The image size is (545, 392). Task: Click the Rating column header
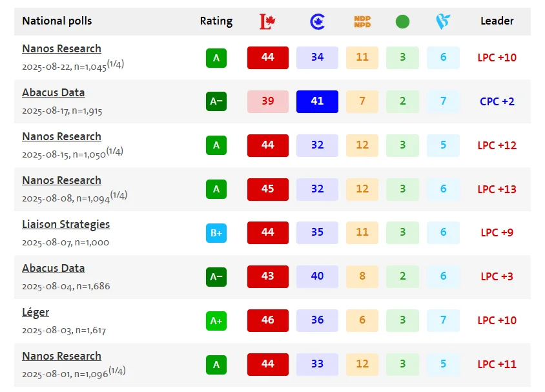[x=216, y=21]
